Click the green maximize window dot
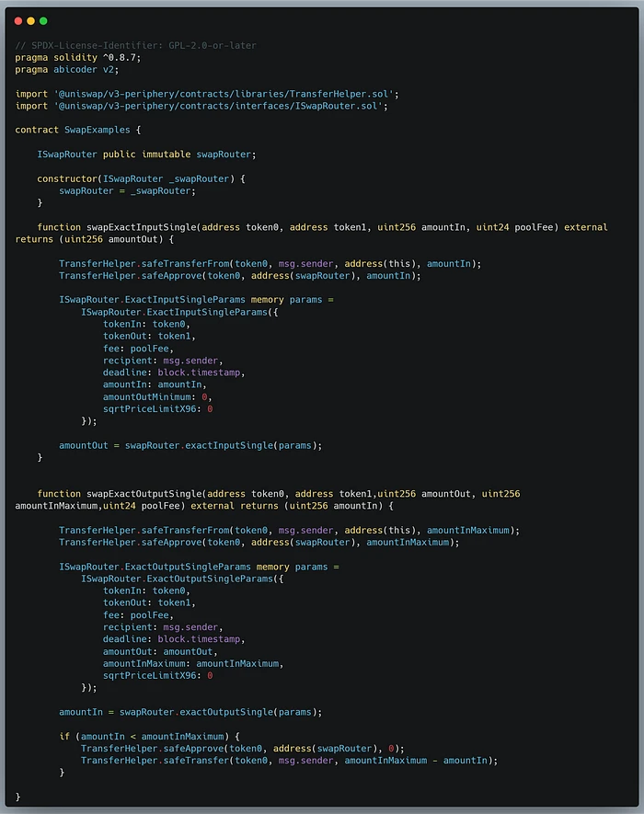The width and height of the screenshot is (644, 814). tap(43, 20)
